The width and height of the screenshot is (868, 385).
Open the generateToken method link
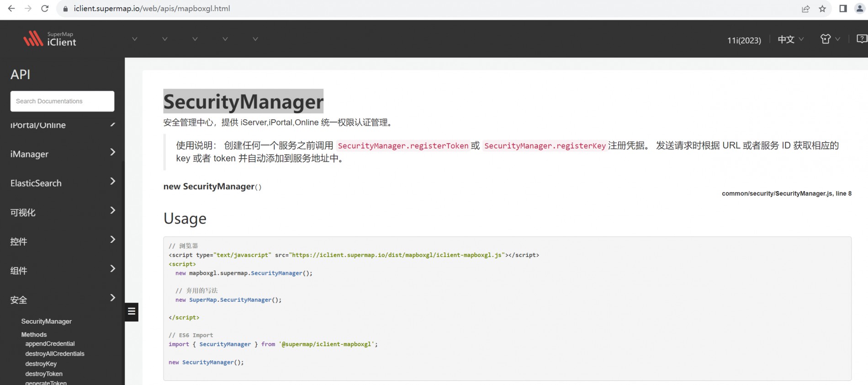coord(46,383)
